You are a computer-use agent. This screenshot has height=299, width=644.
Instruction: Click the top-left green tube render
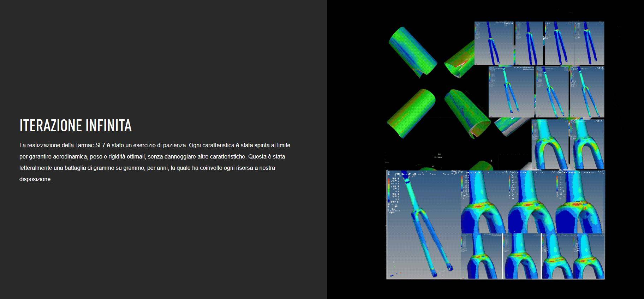(412, 52)
